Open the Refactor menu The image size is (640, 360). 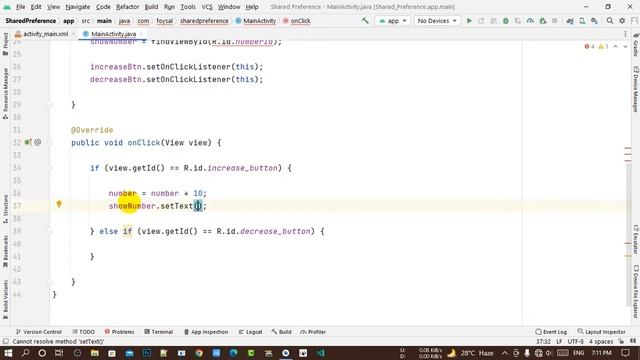(127, 7)
